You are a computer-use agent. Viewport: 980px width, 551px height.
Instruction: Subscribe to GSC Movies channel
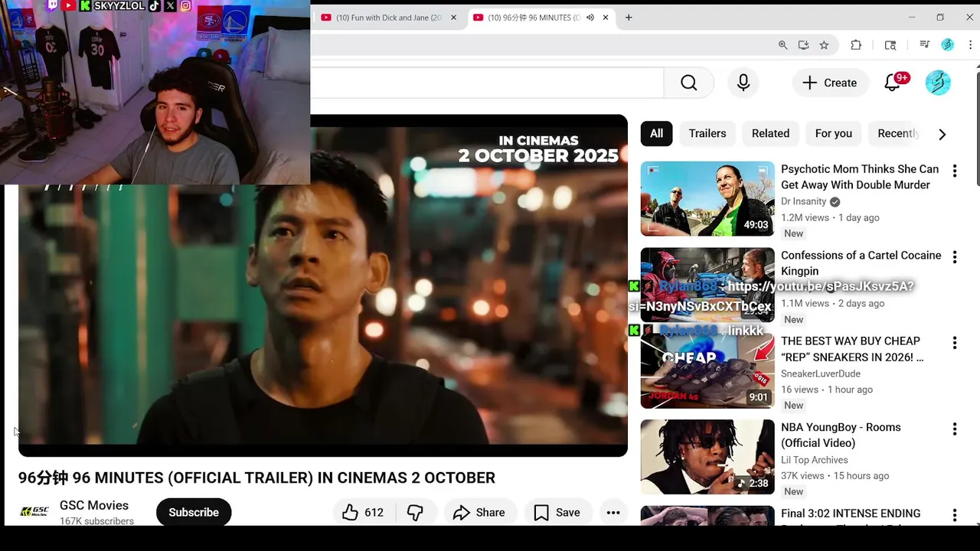[194, 513]
